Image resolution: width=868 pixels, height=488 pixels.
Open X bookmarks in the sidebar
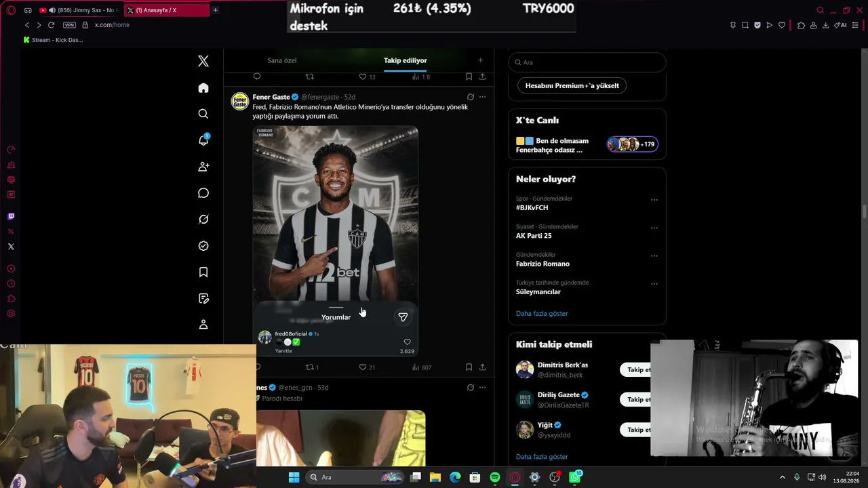coord(203,272)
